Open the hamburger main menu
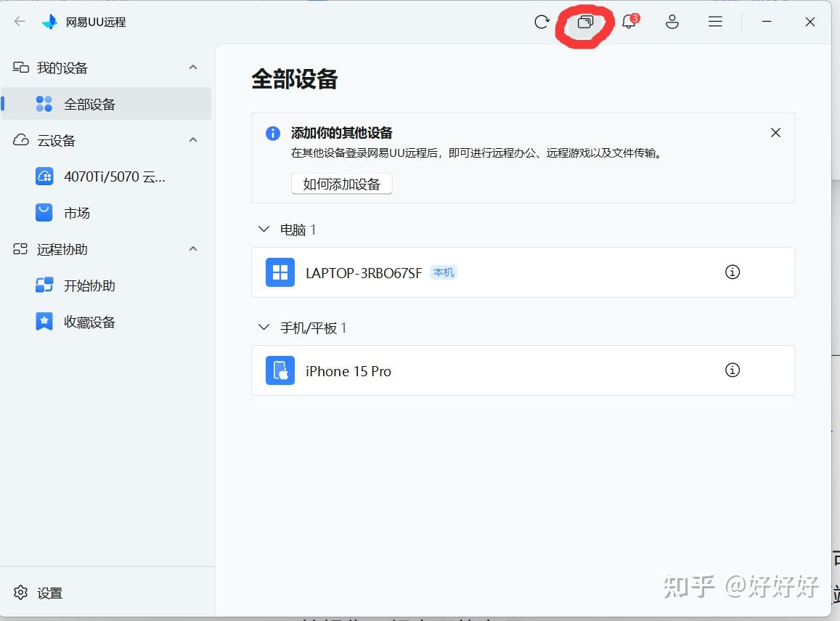Screen dimensions: 840x621 point(715,22)
